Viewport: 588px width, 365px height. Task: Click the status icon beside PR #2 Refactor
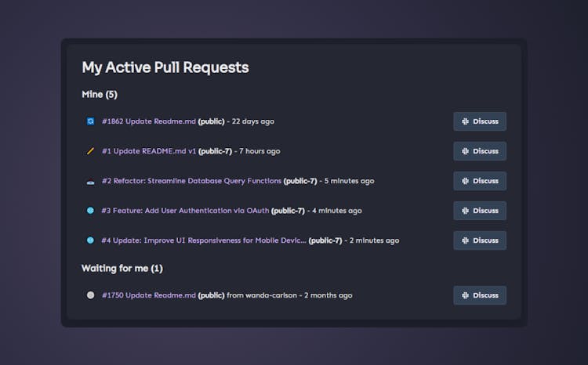pyautogui.click(x=90, y=182)
